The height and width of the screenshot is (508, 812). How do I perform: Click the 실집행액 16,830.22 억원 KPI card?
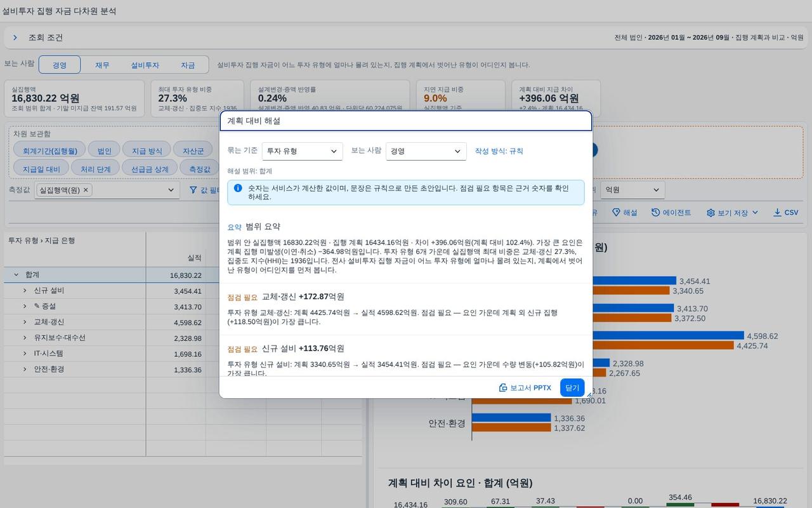74,98
